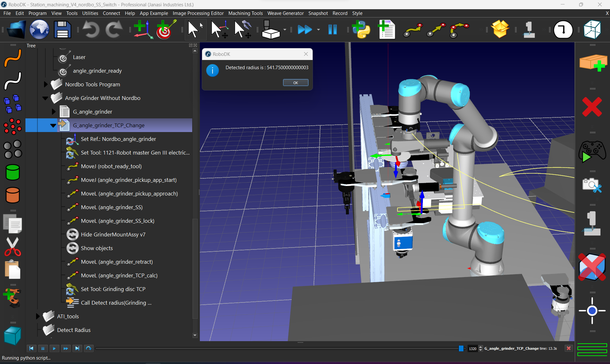Open the Machining Tools menu
This screenshot has width=610, height=364.
tap(245, 13)
